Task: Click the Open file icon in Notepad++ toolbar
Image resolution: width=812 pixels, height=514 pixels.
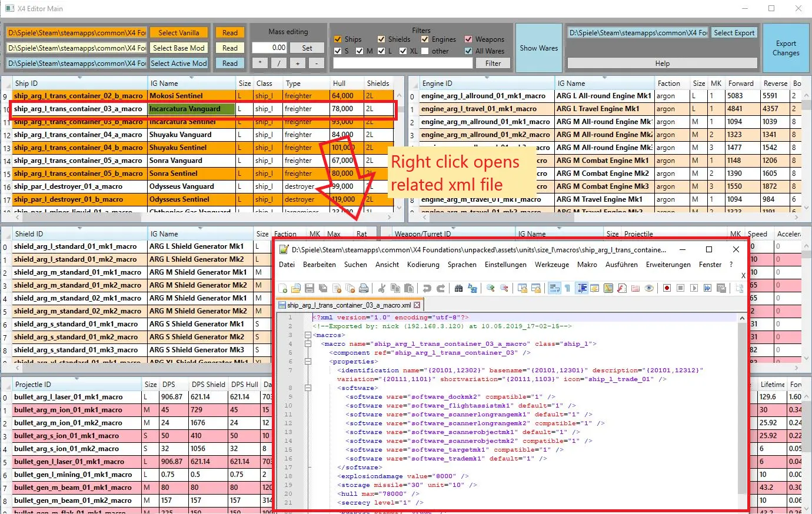Action: [295, 288]
